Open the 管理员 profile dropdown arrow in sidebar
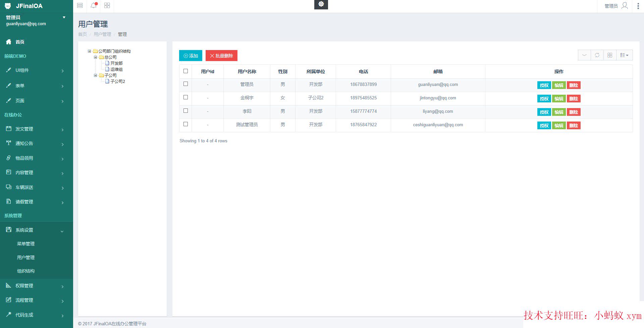 64,17
